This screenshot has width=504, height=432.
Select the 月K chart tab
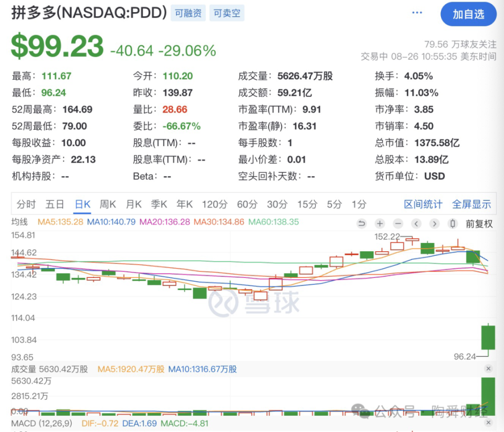[134, 204]
